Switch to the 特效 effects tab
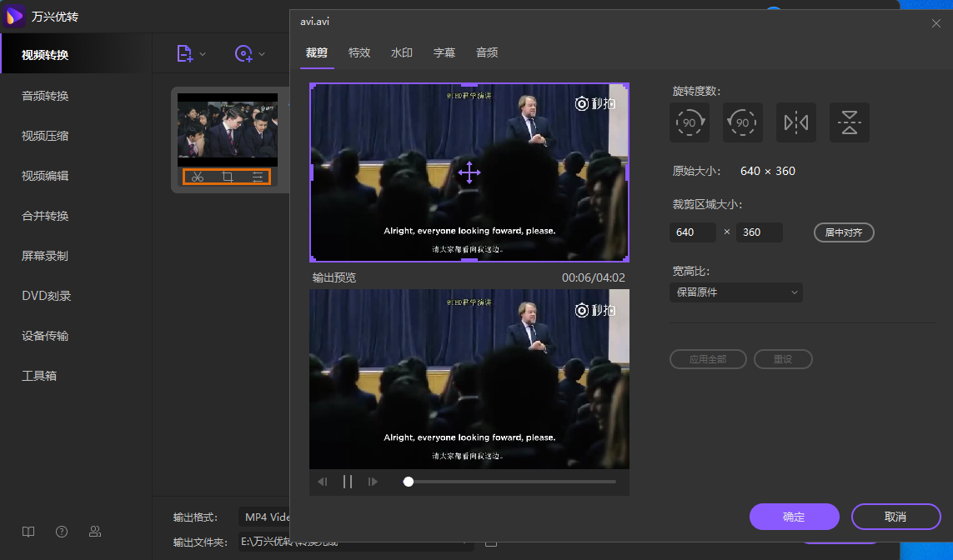The height and width of the screenshot is (560, 953). click(359, 52)
